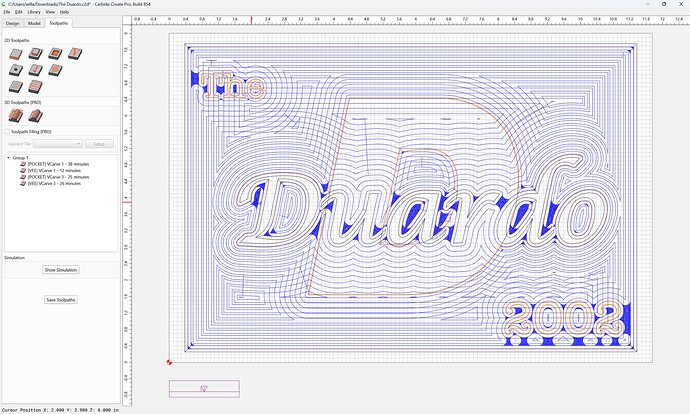The image size is (690, 414).
Task: Select the Drill toolpath icon
Action: pyautogui.click(x=16, y=70)
